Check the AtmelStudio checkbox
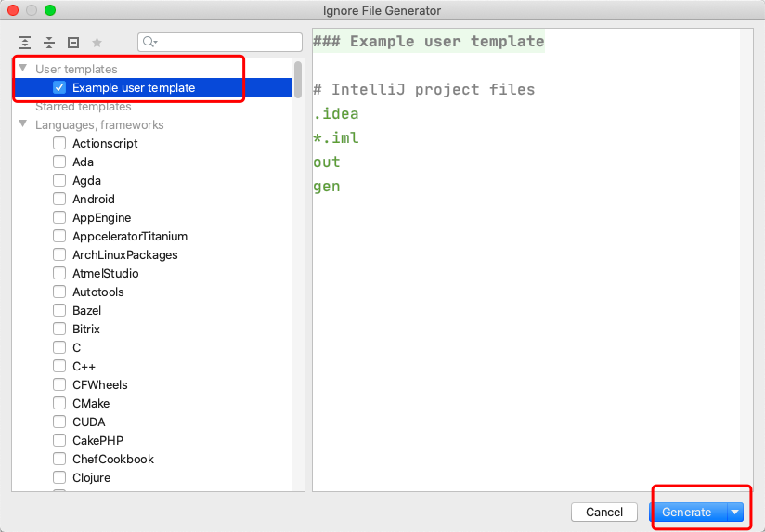 [x=59, y=273]
